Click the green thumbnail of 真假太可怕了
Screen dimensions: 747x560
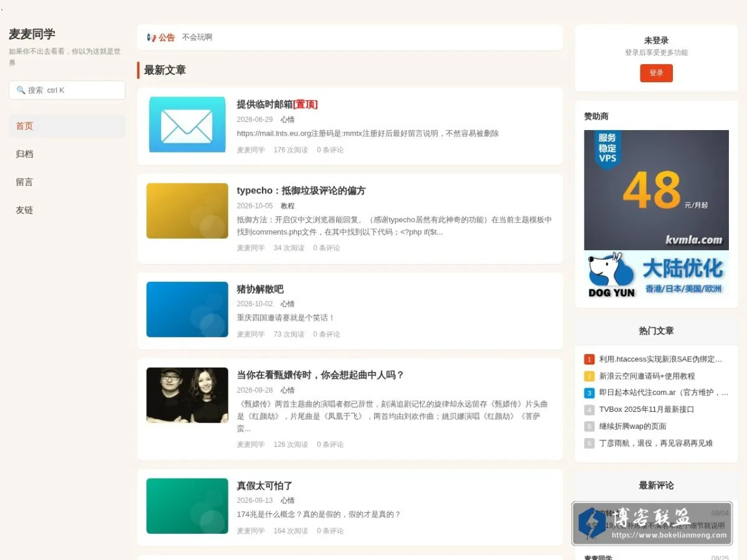(187, 506)
